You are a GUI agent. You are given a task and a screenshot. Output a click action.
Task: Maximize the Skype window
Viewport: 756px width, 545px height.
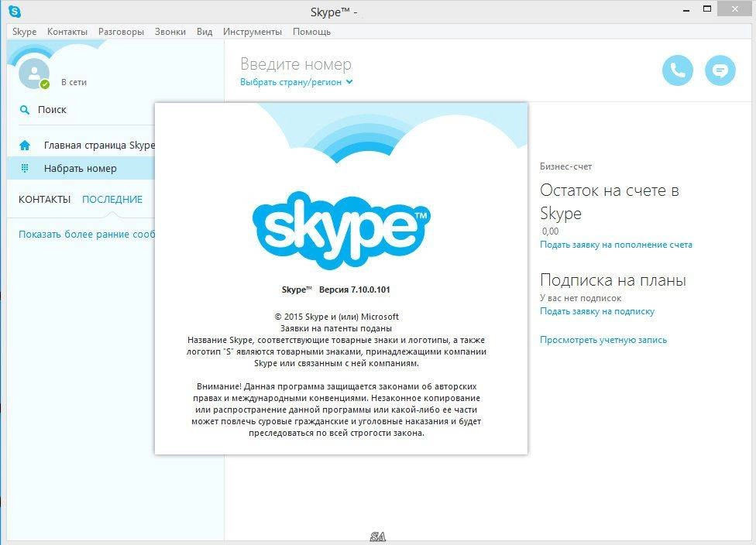click(x=707, y=9)
